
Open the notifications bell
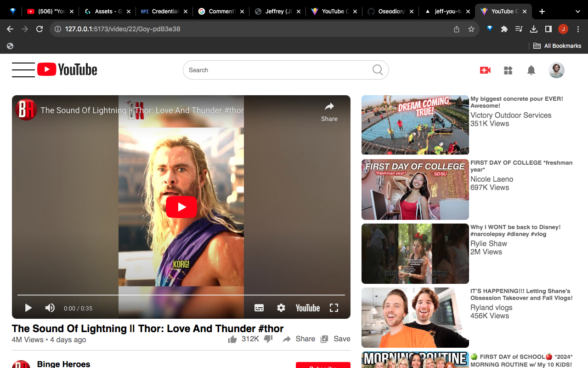point(531,70)
